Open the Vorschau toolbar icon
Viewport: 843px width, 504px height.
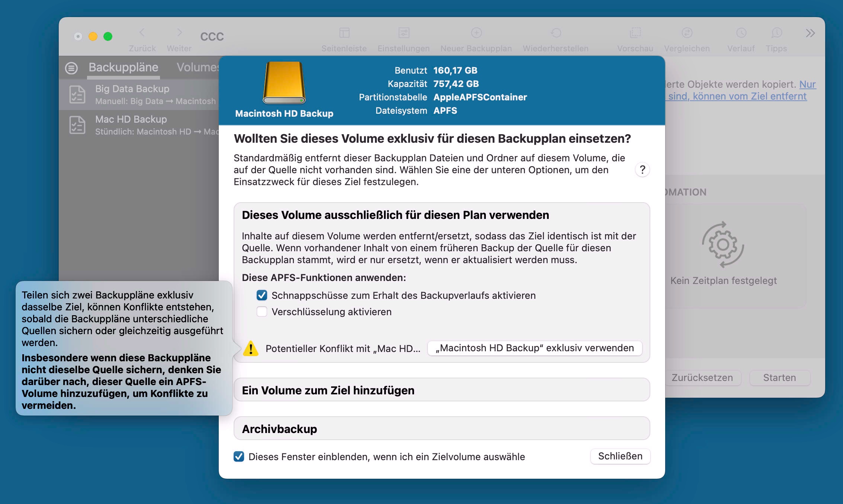coord(635,33)
